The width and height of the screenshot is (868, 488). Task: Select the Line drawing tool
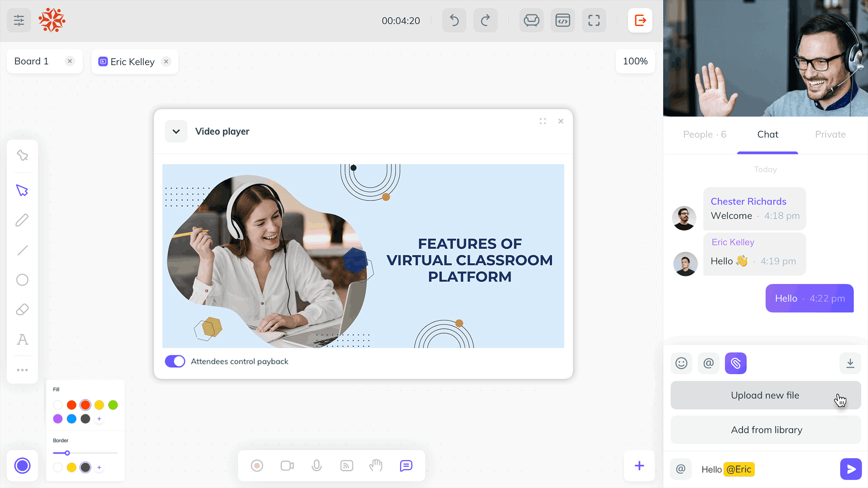coord(22,250)
